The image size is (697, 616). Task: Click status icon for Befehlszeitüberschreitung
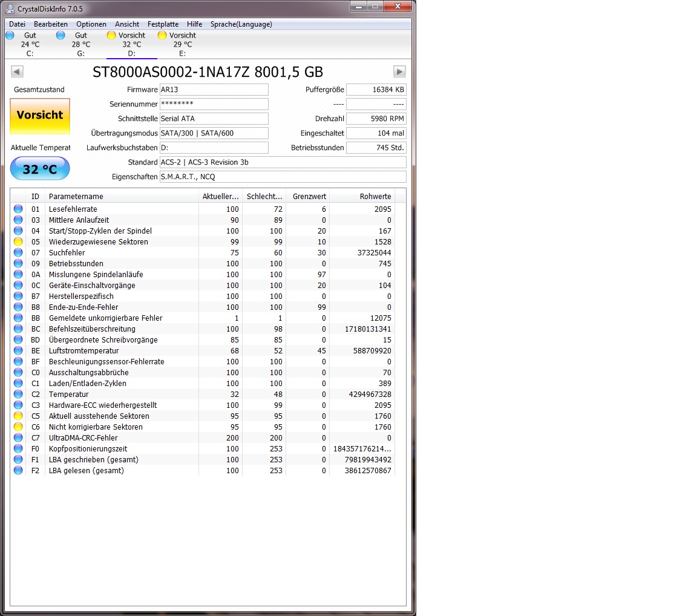18,329
